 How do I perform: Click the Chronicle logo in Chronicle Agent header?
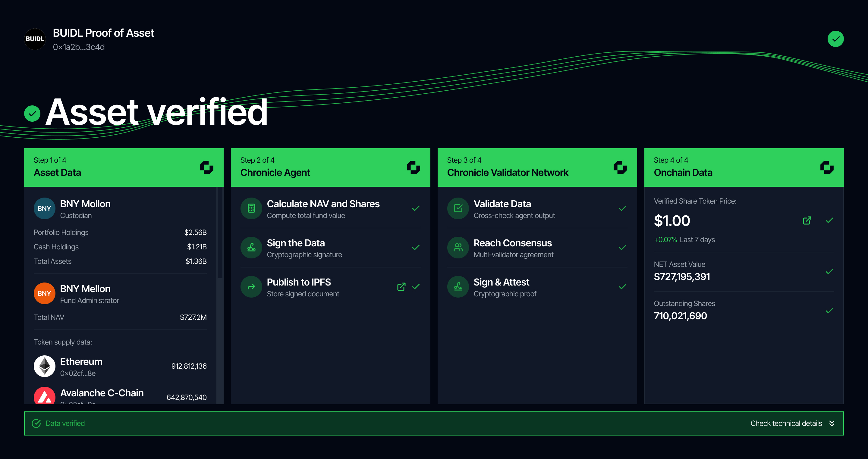tap(413, 167)
